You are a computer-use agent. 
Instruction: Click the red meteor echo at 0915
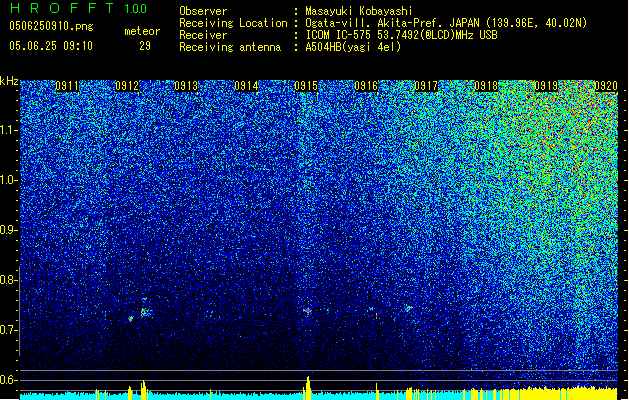point(307,311)
